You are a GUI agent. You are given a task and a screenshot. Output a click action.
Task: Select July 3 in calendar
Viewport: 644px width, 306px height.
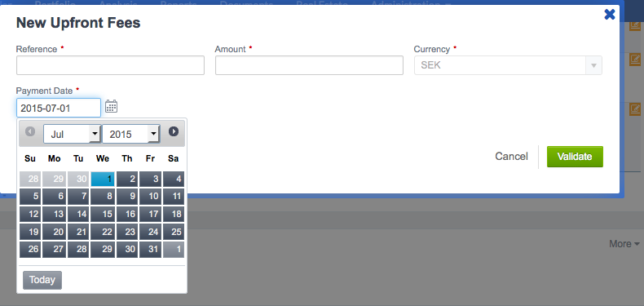(x=150, y=180)
